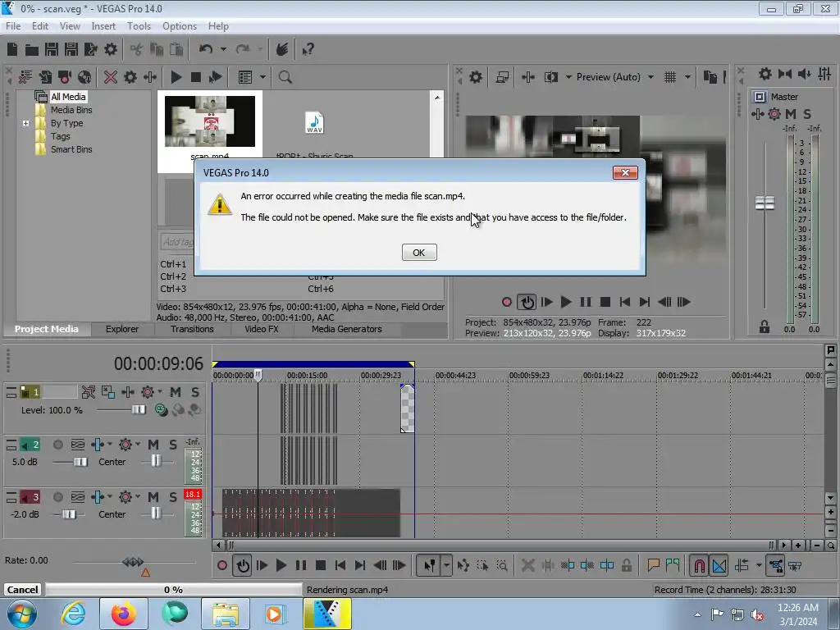The height and width of the screenshot is (630, 840).
Task: Click the Project Properties gear icon
Action: pyautogui.click(x=111, y=49)
